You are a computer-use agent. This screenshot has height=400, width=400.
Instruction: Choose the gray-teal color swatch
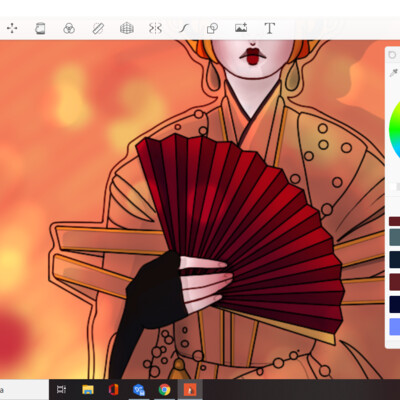pyautogui.click(x=395, y=237)
